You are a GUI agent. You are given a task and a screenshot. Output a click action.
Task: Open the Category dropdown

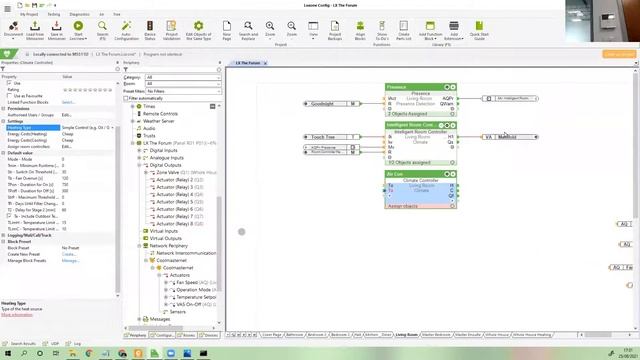tap(183, 77)
